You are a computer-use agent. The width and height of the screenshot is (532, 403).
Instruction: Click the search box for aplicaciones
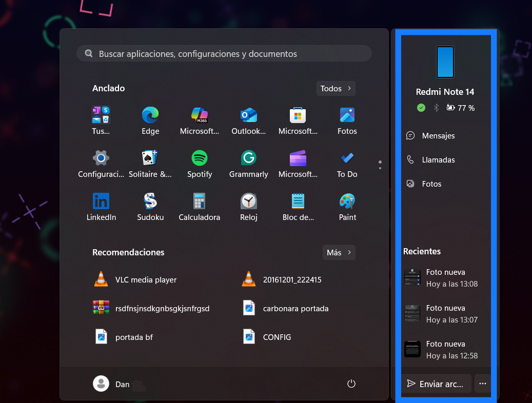tap(224, 54)
